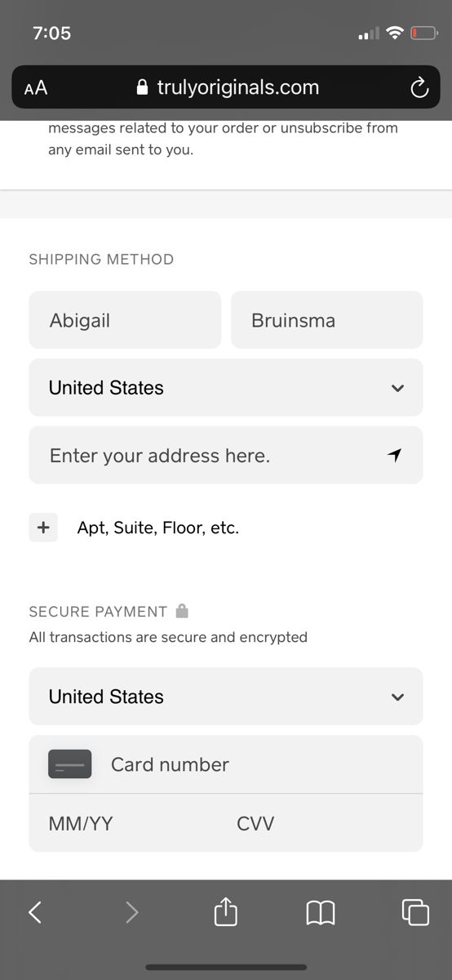Open the Safari share sheet icon
The image size is (452, 980).
tap(226, 911)
